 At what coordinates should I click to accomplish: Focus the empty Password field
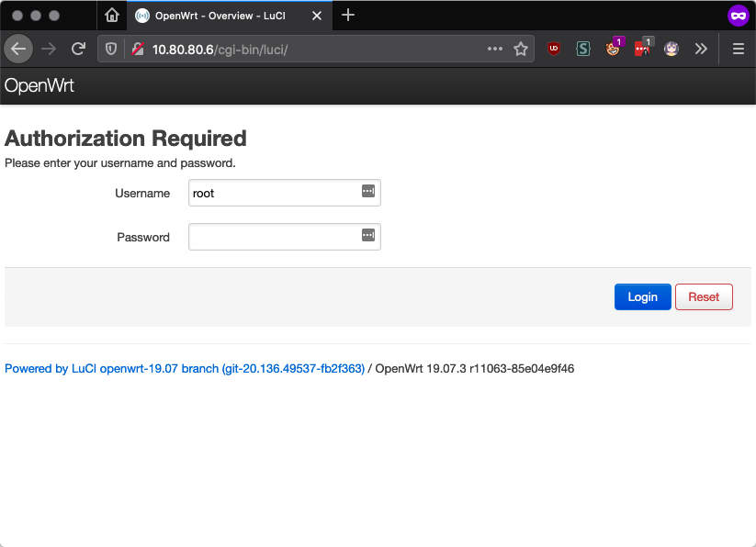pyautogui.click(x=285, y=237)
